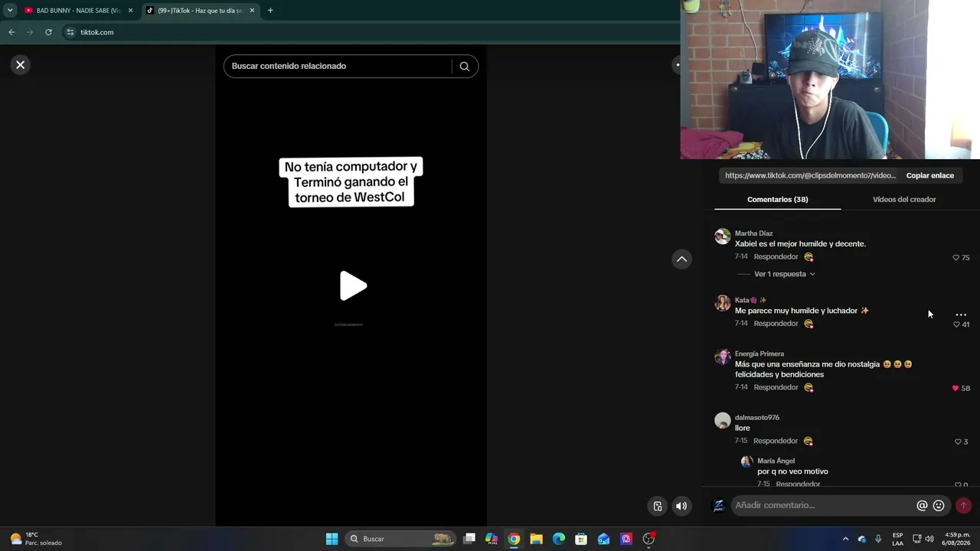Expand Ver 1 respuesta replies

click(x=784, y=274)
